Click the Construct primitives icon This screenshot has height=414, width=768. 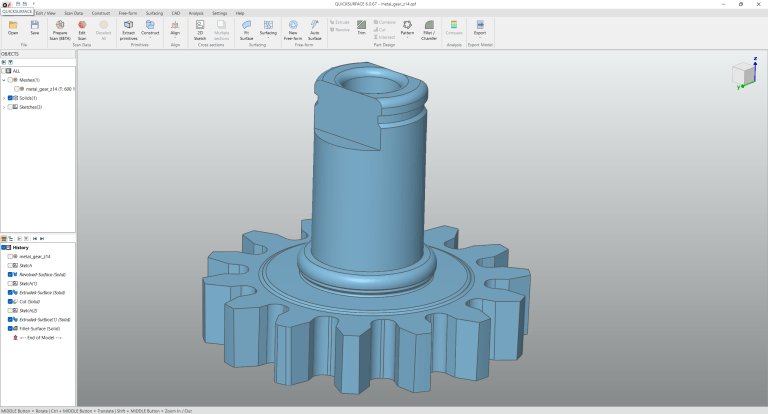tap(150, 24)
